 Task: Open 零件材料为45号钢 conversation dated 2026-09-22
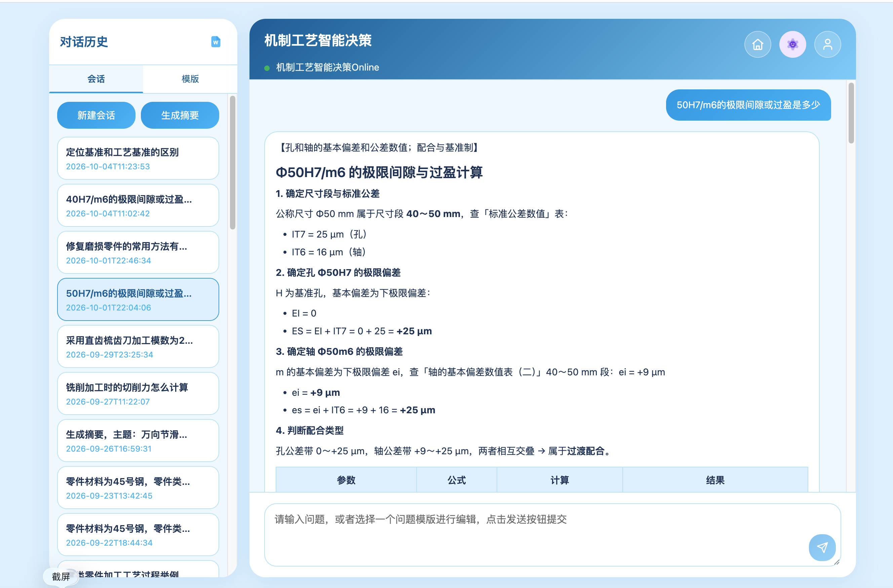(138, 535)
